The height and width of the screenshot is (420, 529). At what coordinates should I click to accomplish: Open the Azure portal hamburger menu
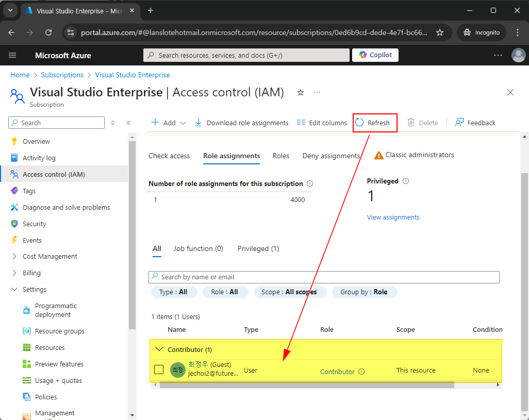pyautogui.click(x=12, y=55)
